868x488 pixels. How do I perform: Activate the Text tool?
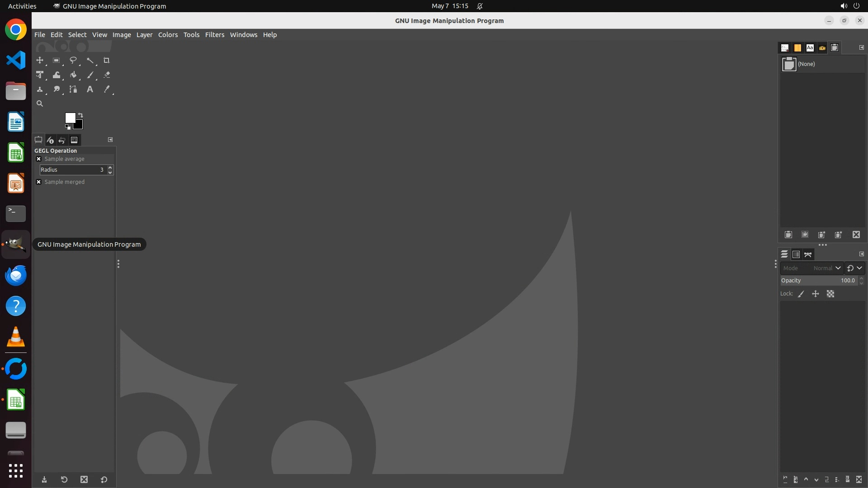click(90, 89)
